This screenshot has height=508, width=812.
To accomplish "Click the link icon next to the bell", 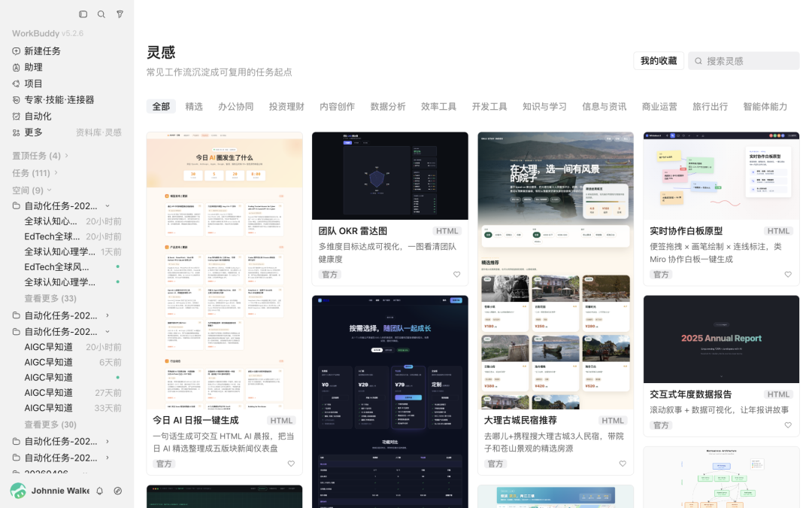I will (x=117, y=491).
